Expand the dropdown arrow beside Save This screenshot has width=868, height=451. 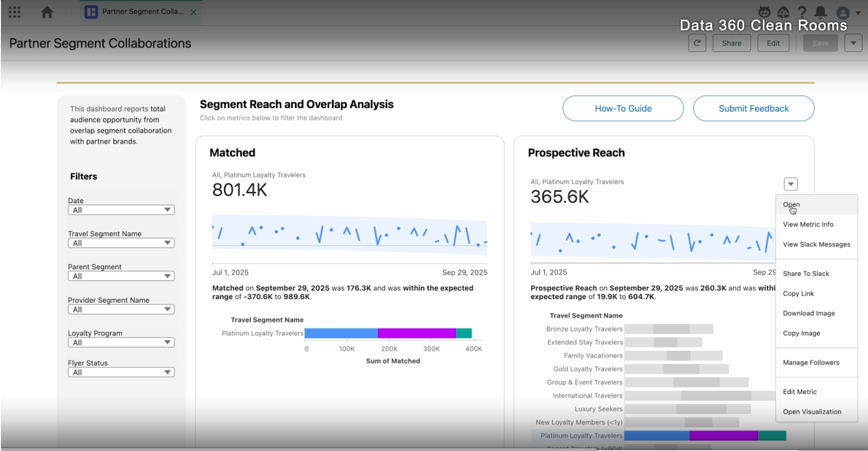[x=853, y=43]
